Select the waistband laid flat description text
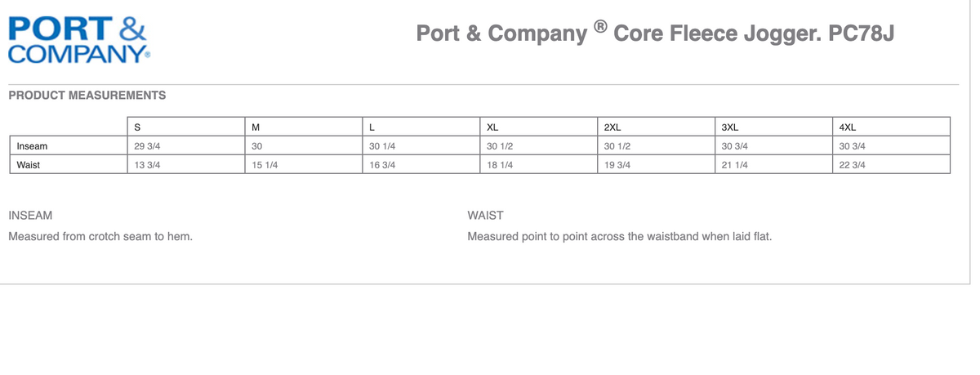 pyautogui.click(x=620, y=236)
